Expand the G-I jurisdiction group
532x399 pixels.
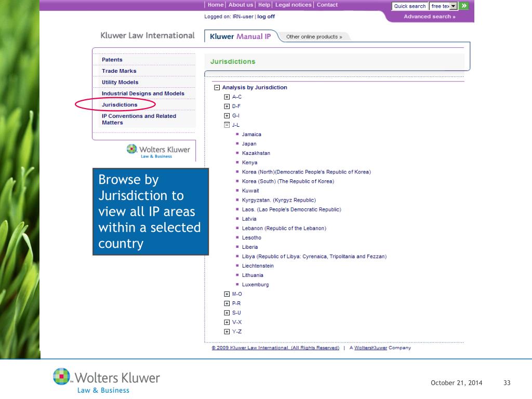[x=227, y=116]
